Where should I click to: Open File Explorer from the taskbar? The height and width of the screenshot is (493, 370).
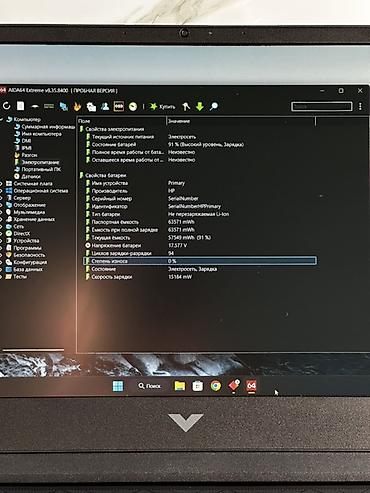pyautogui.click(x=180, y=386)
